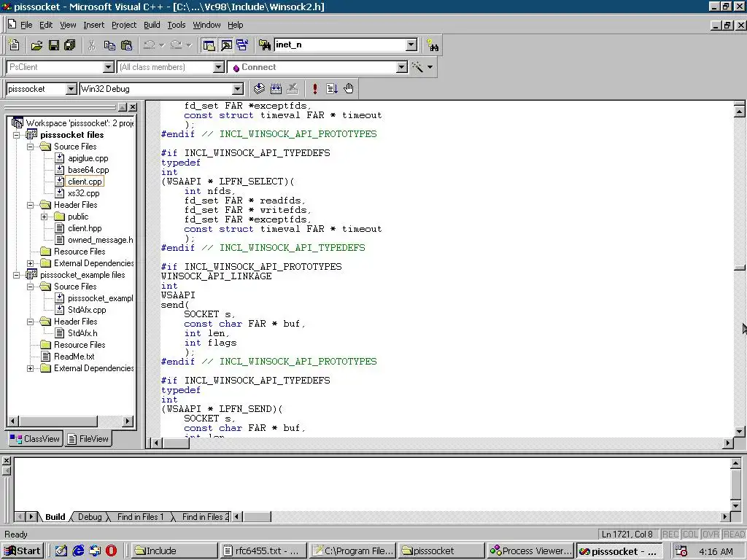Open the Insert menu
Image resolution: width=747 pixels, height=560 pixels.
tap(93, 25)
